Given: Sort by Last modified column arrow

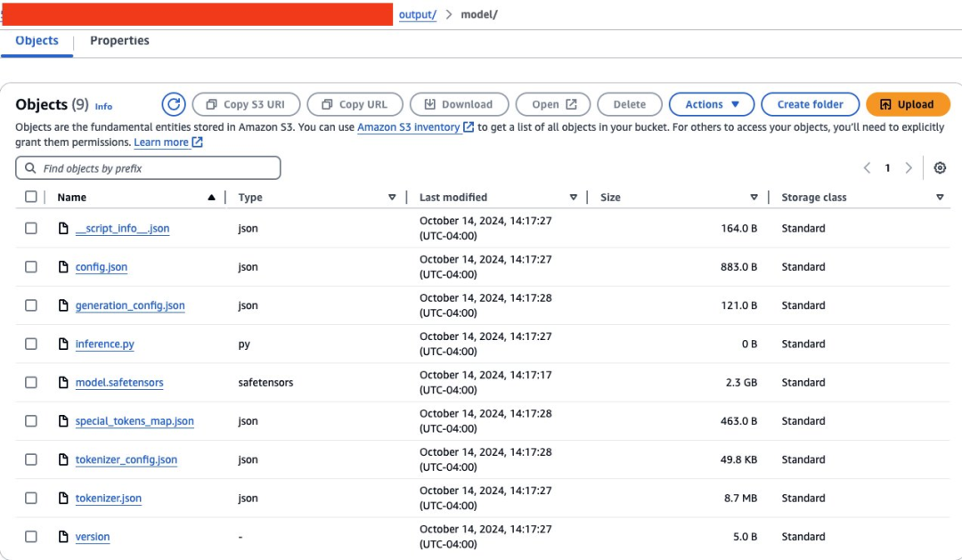Looking at the screenshot, I should click(573, 197).
